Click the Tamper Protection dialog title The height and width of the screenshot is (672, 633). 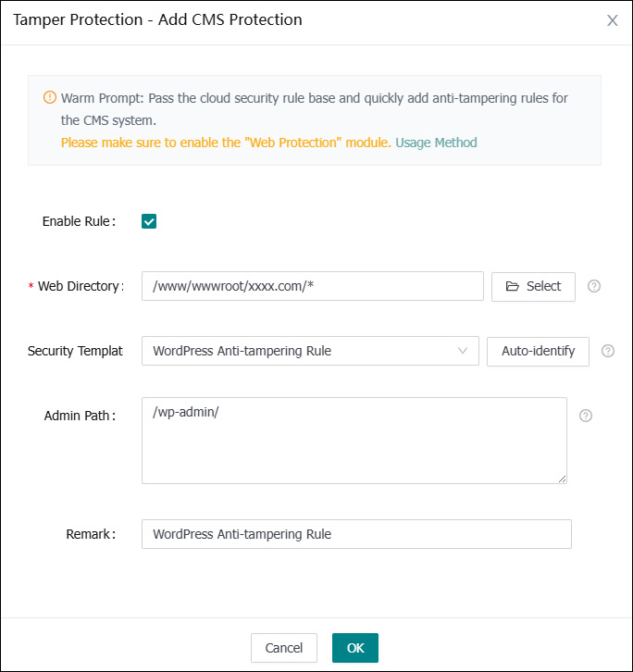click(157, 19)
